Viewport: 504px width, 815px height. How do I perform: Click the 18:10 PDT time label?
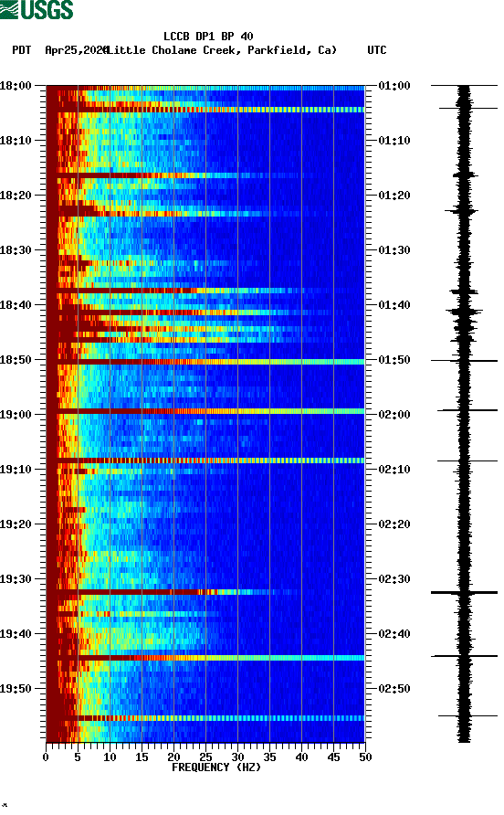click(16, 141)
